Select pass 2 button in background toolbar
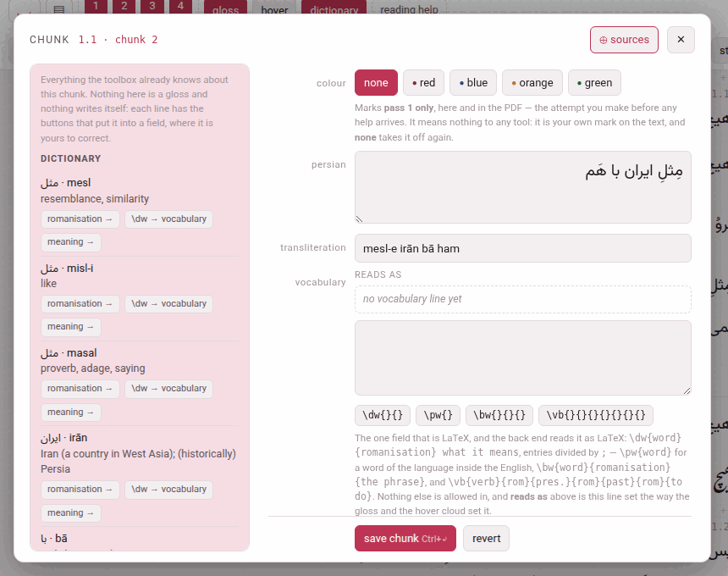 click(124, 7)
